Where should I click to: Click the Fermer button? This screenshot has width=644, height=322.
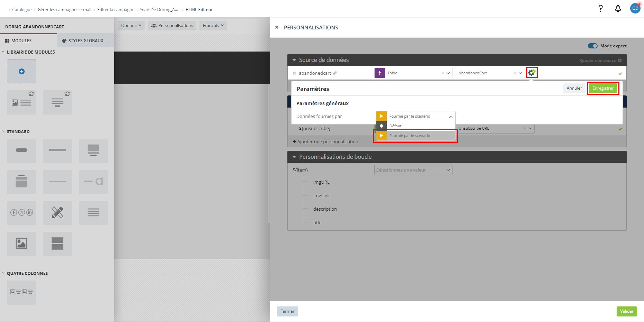point(287,311)
